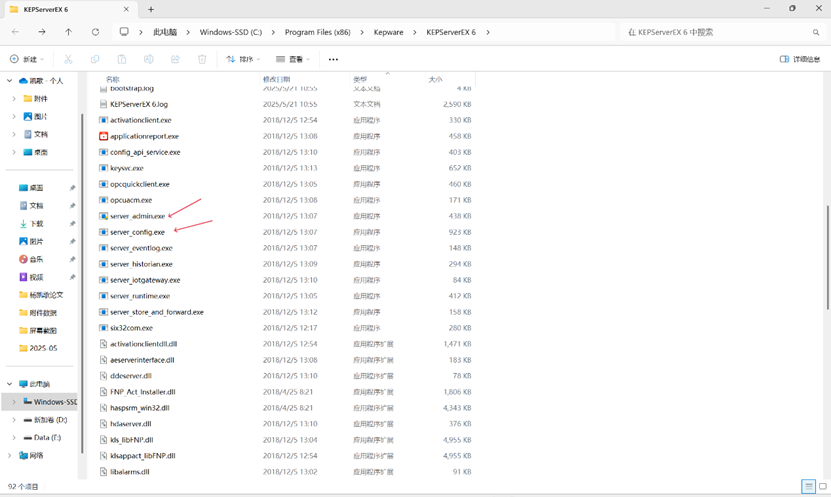The width and height of the screenshot is (831, 497).
Task: Go back with the left arrow
Action: (15, 32)
